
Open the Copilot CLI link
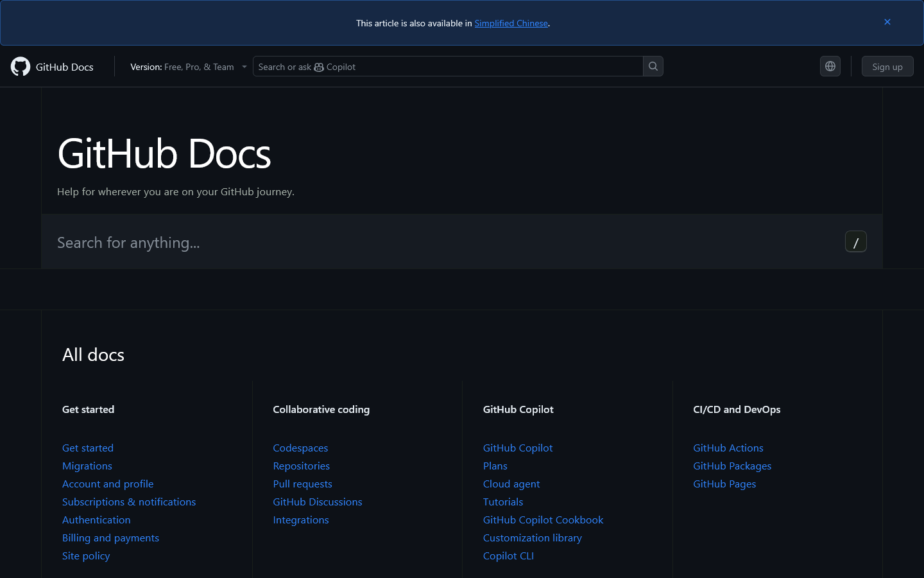(x=508, y=556)
